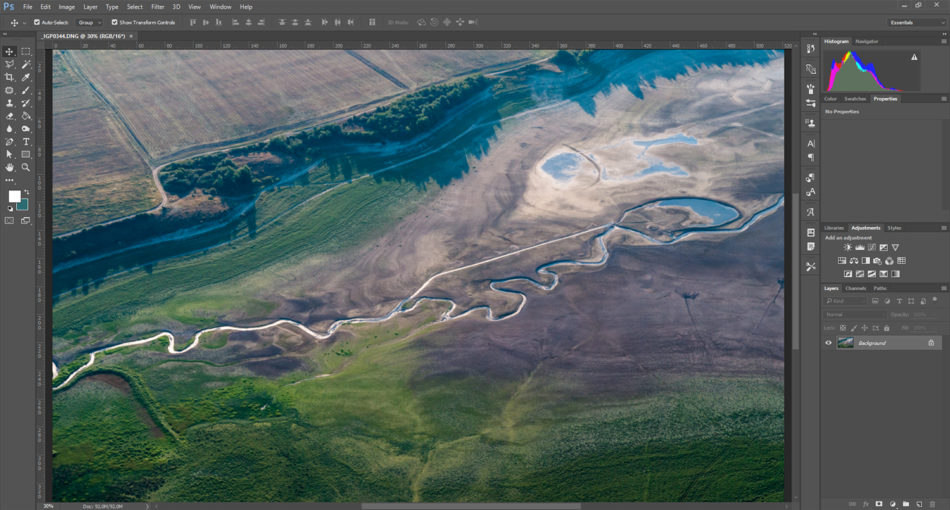Open the Filter menu
The image size is (950, 510).
click(x=157, y=6)
